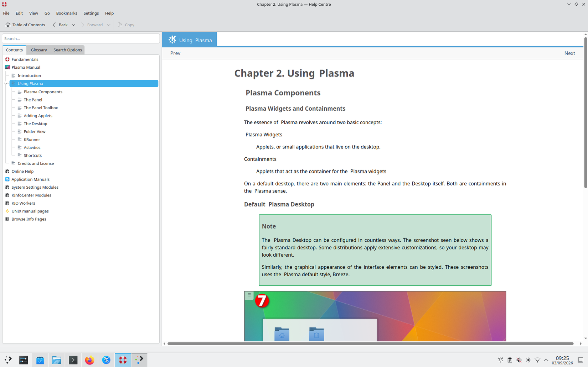Open KRunner tree entry
Viewport: 588px width, 367px height.
coord(32,140)
